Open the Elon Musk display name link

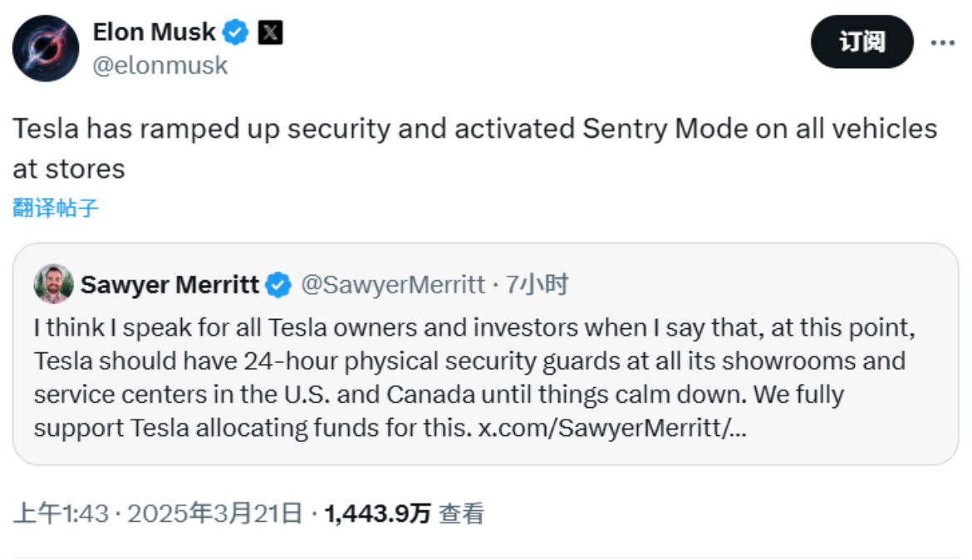153,32
